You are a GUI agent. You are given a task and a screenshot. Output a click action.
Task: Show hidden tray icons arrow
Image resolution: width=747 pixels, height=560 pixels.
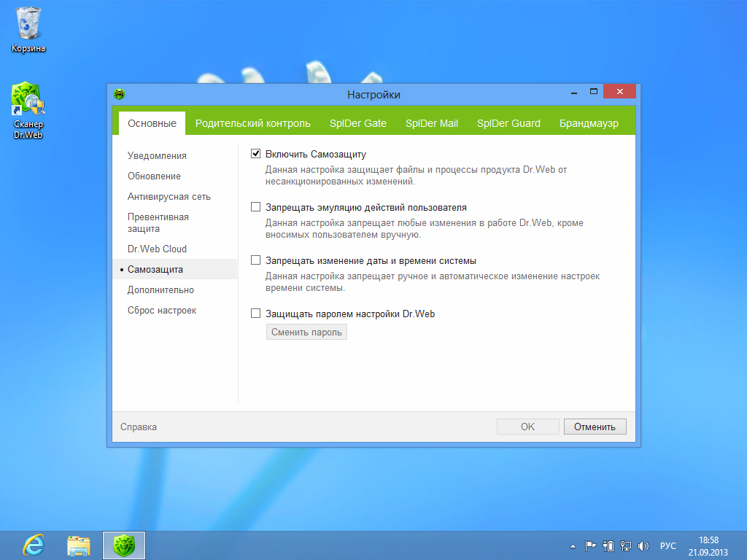[x=573, y=546]
